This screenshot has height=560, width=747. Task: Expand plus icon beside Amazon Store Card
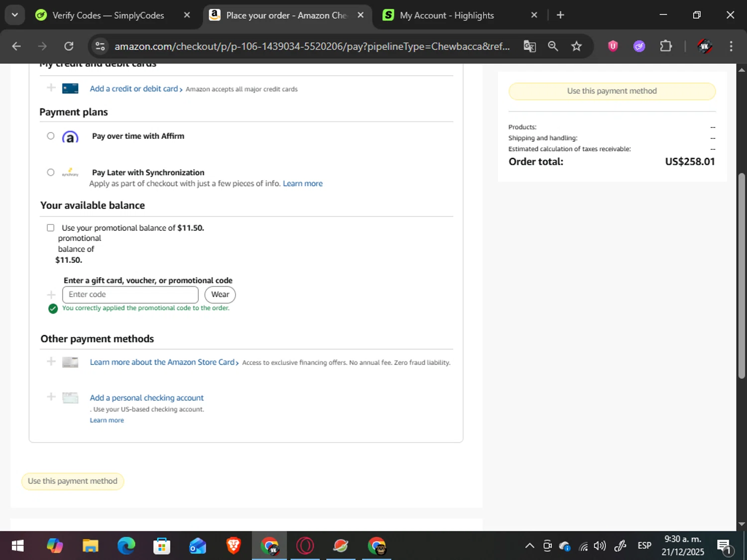(51, 361)
